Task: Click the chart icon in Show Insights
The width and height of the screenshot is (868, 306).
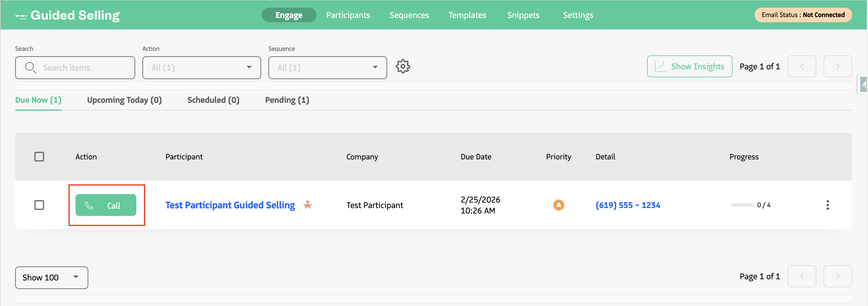Action: tap(660, 66)
